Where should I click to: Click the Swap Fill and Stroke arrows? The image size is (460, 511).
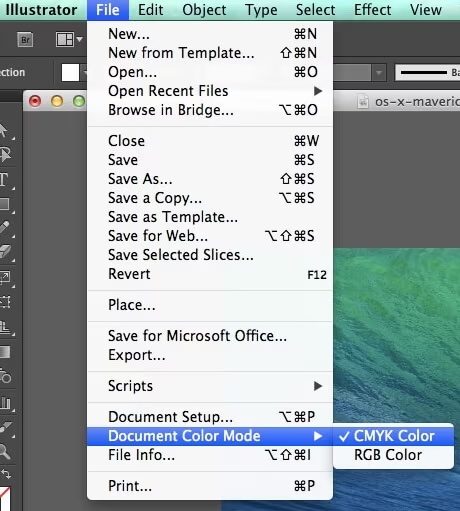pyautogui.click(x=6, y=473)
